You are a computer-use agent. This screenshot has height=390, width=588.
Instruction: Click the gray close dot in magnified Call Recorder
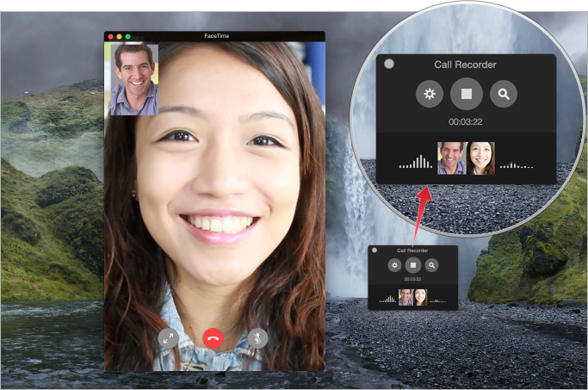pos(389,64)
